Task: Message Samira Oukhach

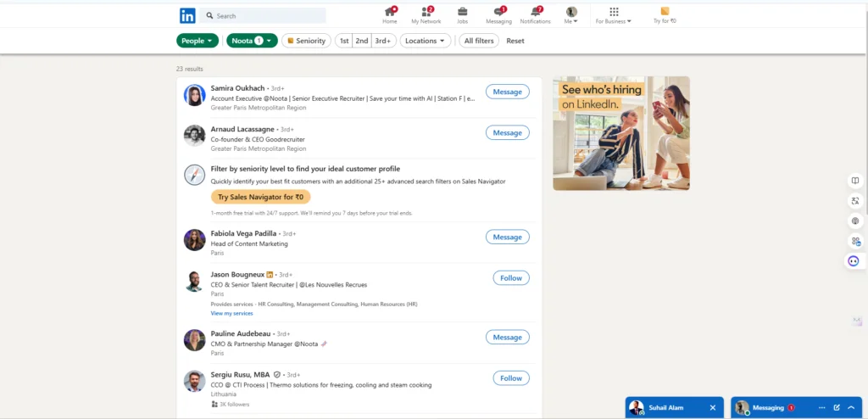Action: coord(507,92)
